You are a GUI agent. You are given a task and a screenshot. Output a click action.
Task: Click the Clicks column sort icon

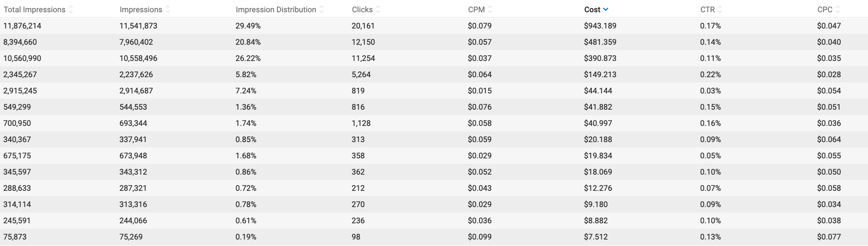point(378,10)
